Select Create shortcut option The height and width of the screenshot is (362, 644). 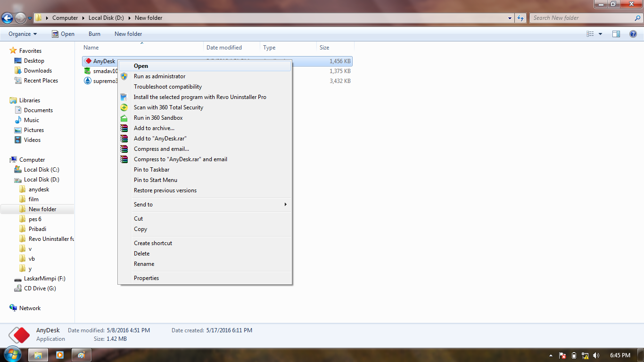(x=205, y=243)
